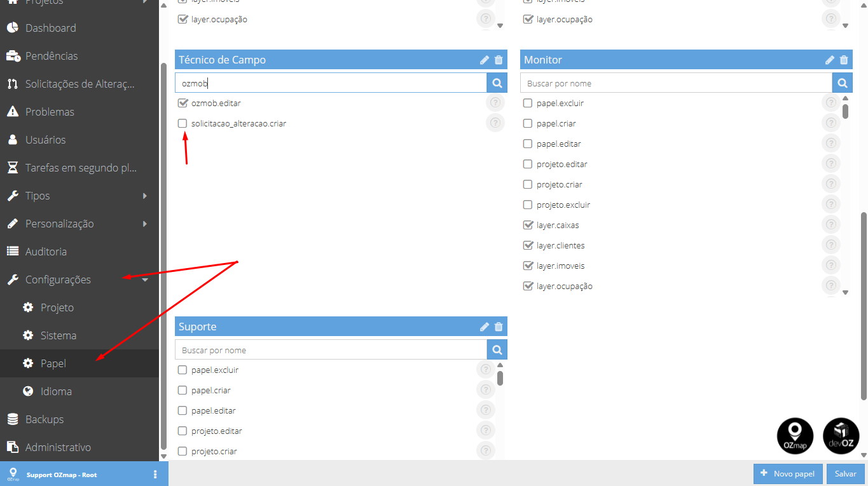Help icon beside Suporte projeto.editar
The height and width of the screenshot is (486, 868).
(x=485, y=431)
